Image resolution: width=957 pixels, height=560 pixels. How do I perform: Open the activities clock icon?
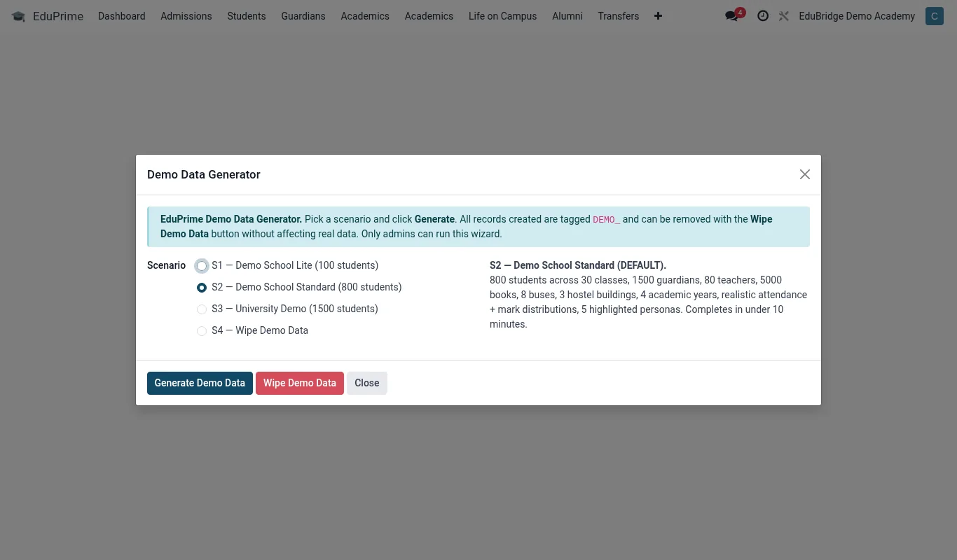763,16
